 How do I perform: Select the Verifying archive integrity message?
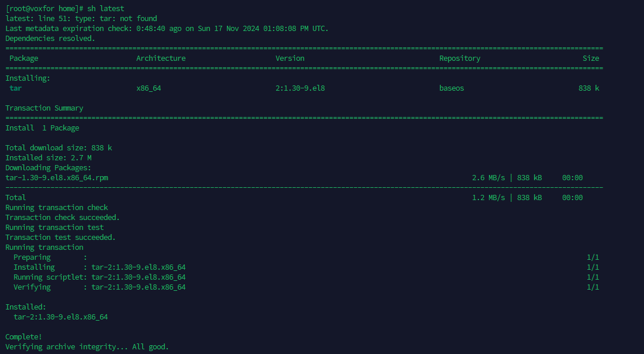pos(87,346)
